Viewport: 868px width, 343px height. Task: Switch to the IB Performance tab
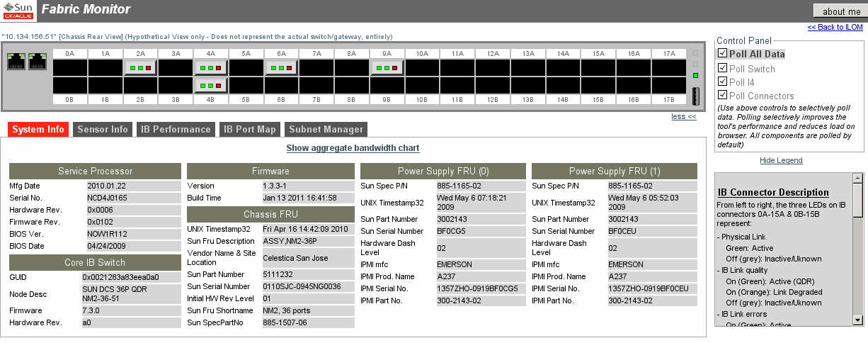point(176,129)
